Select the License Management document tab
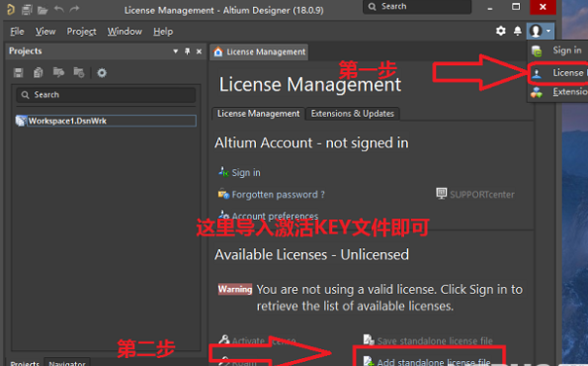The image size is (588, 366). (260, 51)
